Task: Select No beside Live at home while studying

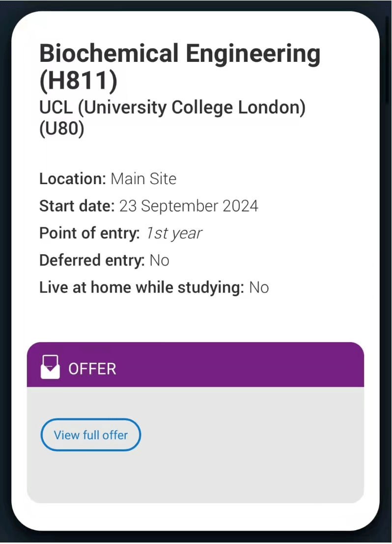Action: tap(259, 287)
